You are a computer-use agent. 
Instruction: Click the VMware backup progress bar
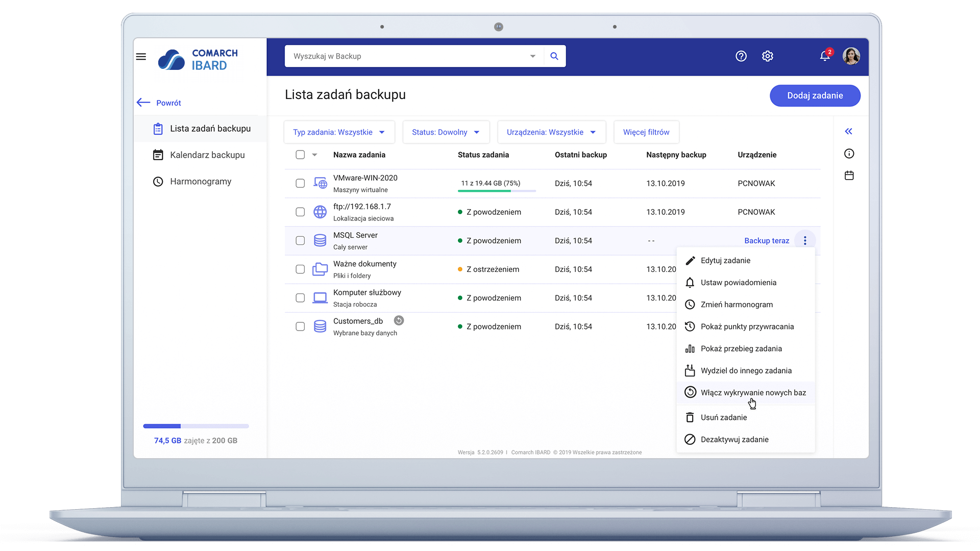pyautogui.click(x=497, y=191)
